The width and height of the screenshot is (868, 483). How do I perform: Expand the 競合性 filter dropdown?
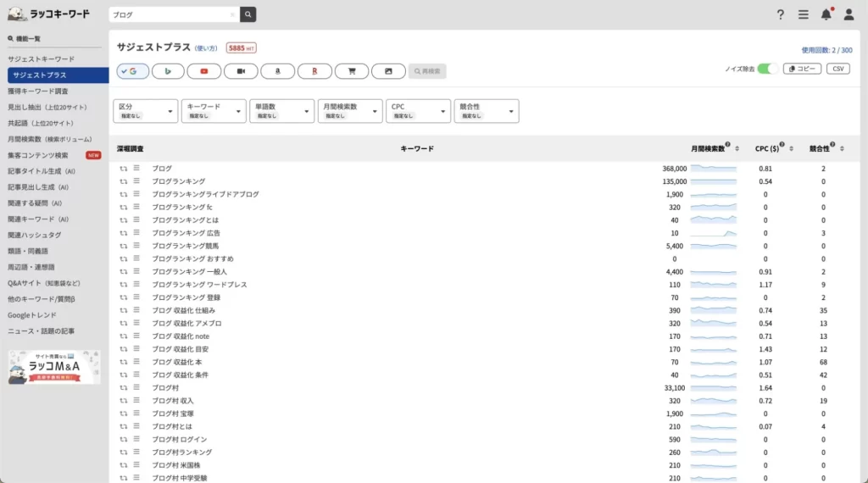click(487, 111)
